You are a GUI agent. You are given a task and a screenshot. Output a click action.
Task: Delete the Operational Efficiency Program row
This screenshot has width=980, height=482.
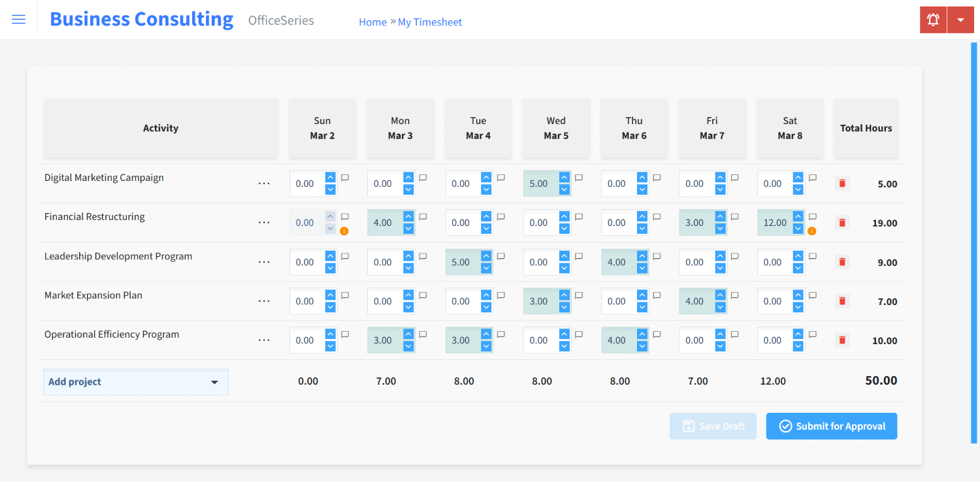tap(841, 340)
